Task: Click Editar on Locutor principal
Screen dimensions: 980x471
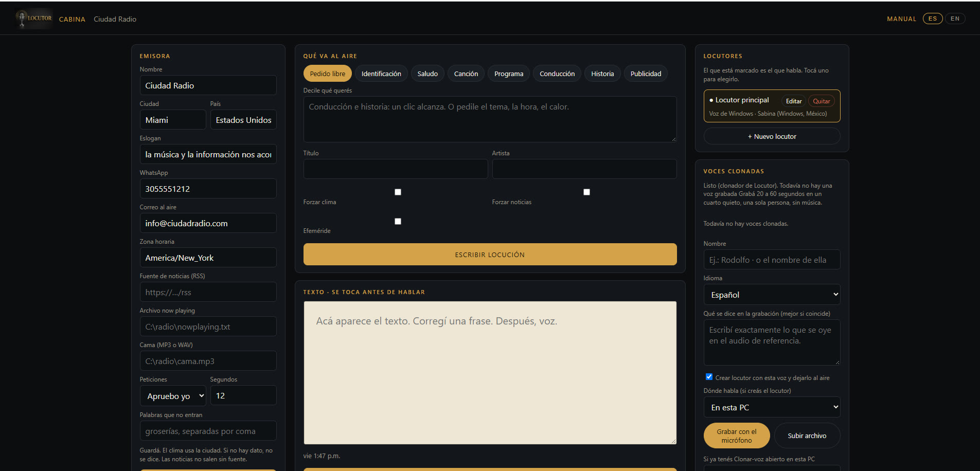Action: pyautogui.click(x=794, y=101)
